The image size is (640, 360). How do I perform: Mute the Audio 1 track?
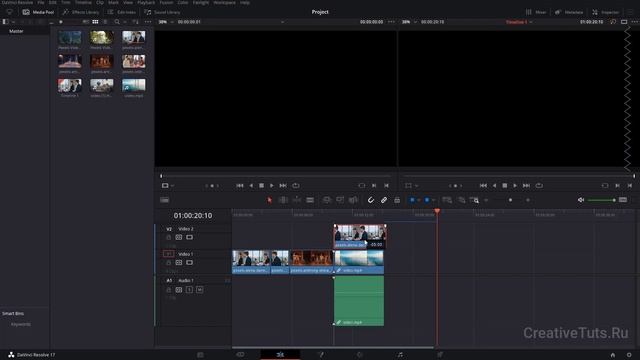(200, 289)
